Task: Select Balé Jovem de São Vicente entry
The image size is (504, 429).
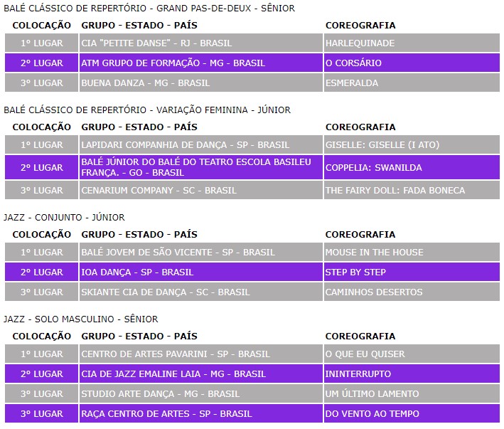Action: tap(178, 253)
